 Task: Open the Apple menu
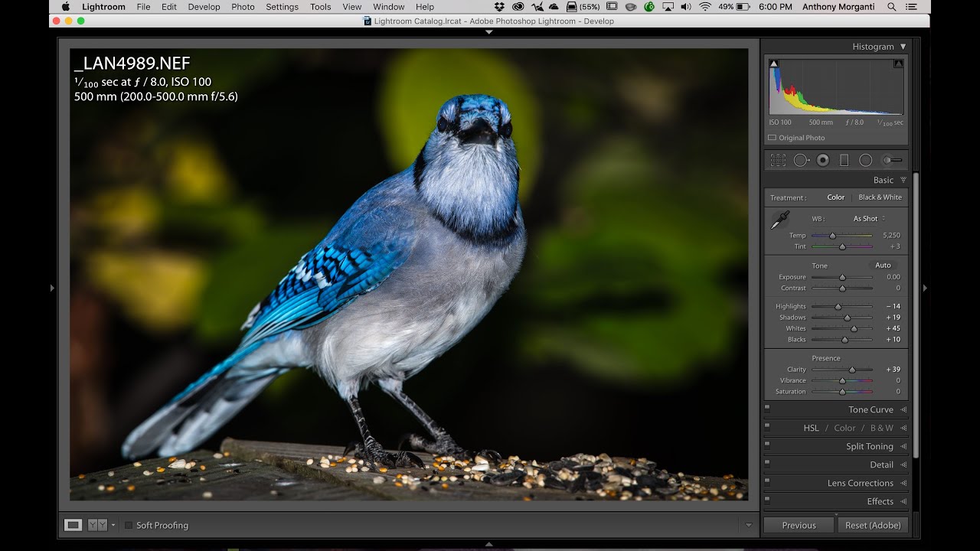(x=65, y=7)
